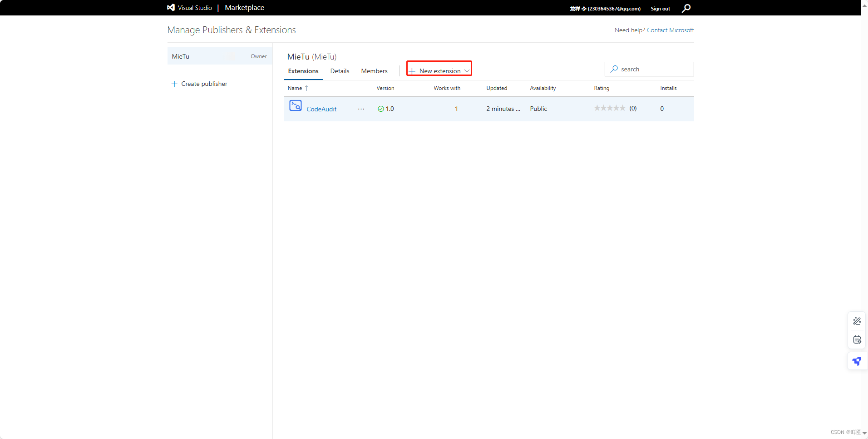Click the plus icon beside Create publisher
The image size is (868, 439).
174,84
